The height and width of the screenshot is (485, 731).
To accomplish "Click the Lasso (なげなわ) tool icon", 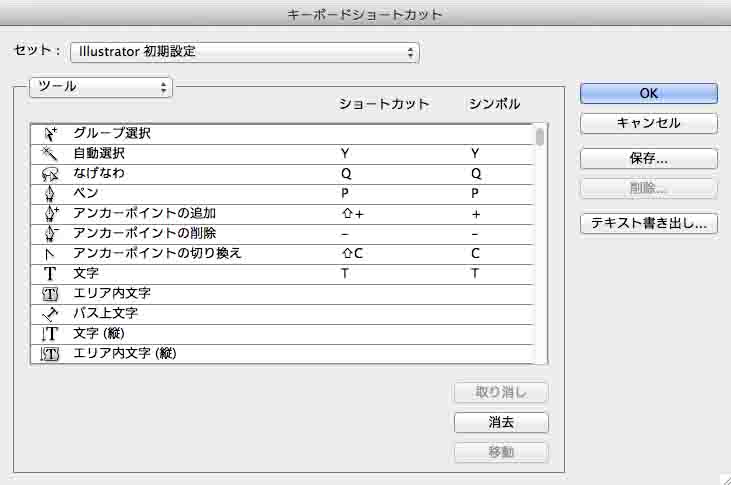I will point(49,173).
